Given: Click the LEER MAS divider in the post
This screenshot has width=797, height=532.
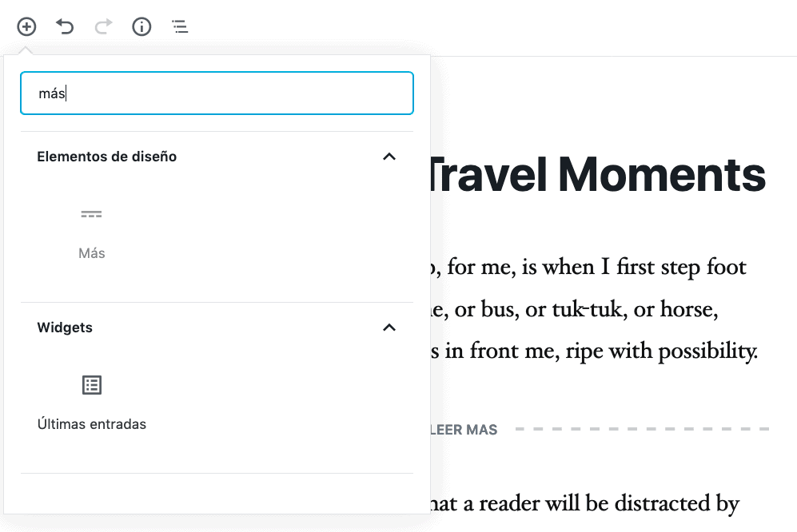Looking at the screenshot, I should tap(464, 430).
